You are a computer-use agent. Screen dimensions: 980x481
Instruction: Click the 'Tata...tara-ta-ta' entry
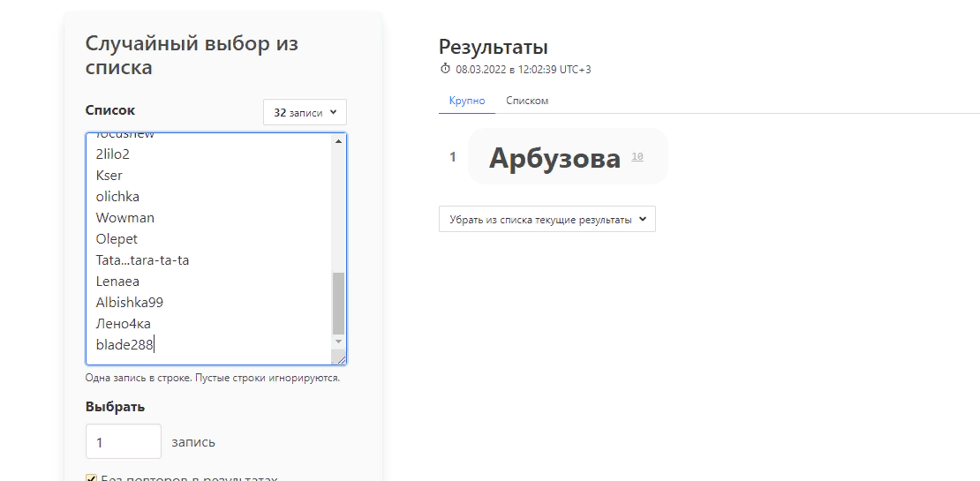click(x=142, y=260)
